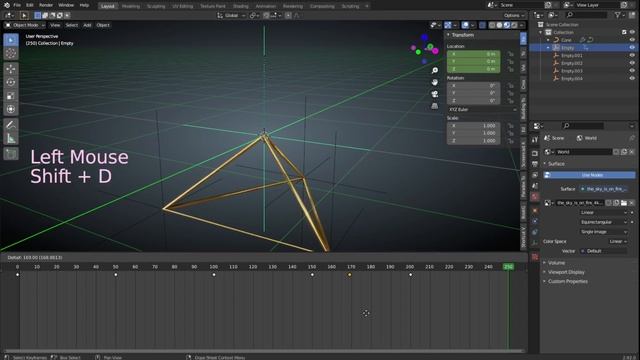Open Object properties tab icon

click(x=535, y=211)
